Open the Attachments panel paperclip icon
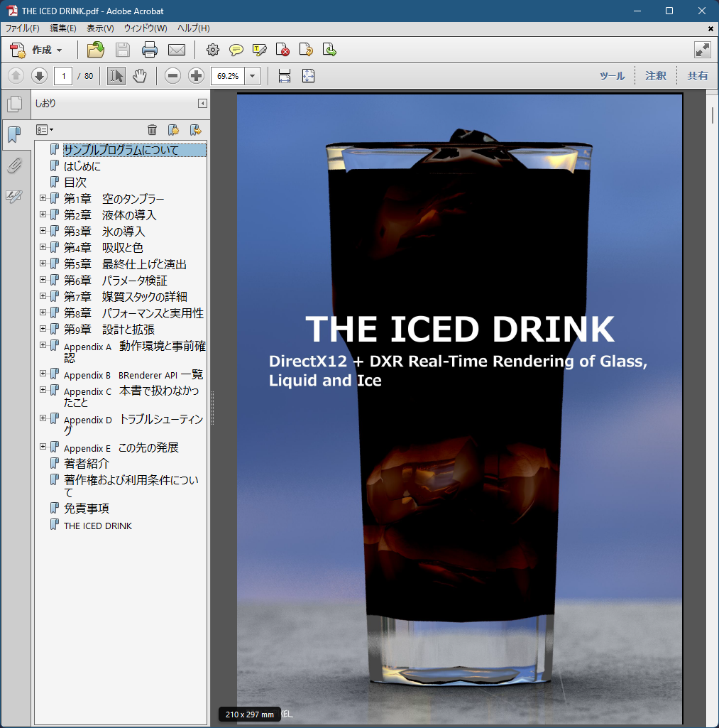Screen dimensions: 719x728 (x=14, y=165)
